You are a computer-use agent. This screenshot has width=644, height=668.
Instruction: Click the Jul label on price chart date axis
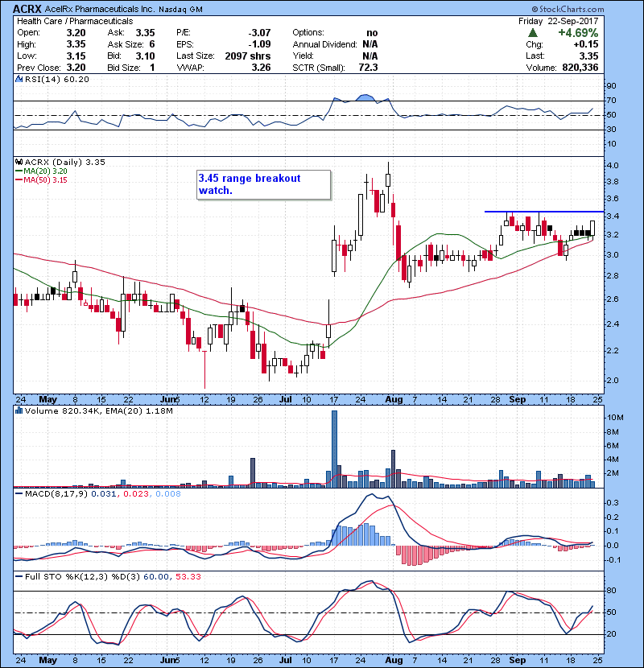pyautogui.click(x=285, y=400)
